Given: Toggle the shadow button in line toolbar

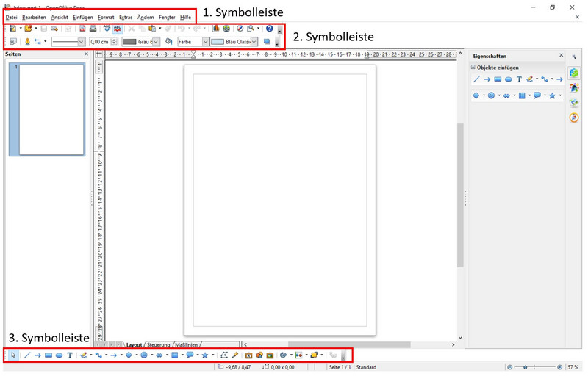Looking at the screenshot, I should pyautogui.click(x=267, y=42).
